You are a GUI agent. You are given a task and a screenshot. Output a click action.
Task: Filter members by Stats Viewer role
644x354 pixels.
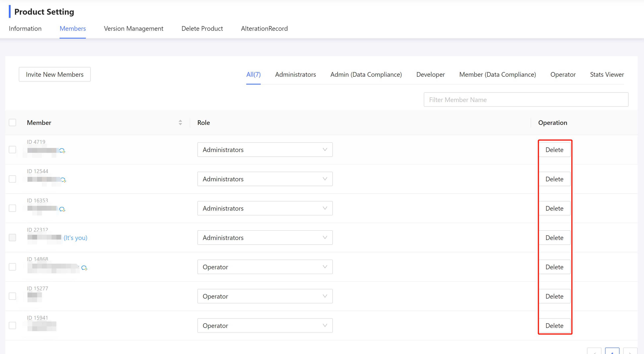click(x=607, y=74)
